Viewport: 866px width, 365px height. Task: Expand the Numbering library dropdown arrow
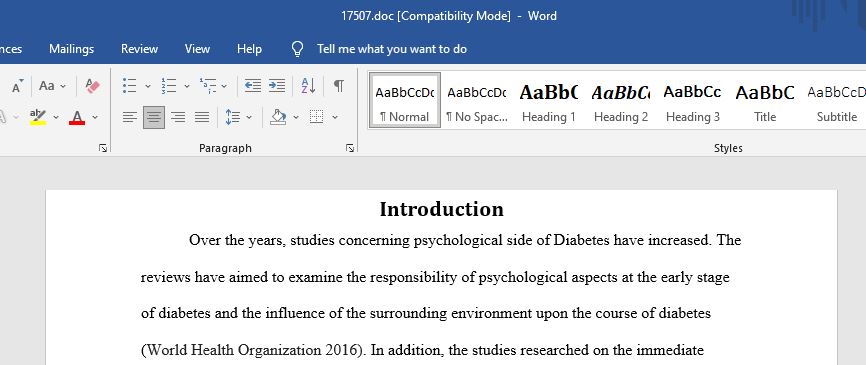click(187, 86)
